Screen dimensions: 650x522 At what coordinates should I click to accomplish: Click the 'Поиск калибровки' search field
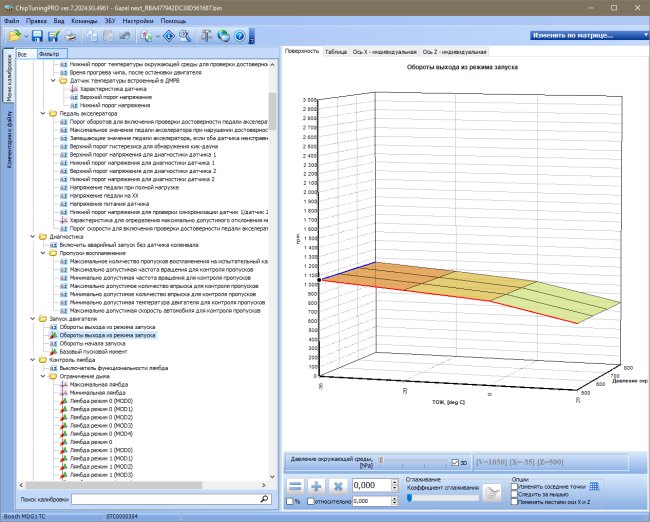(x=171, y=499)
